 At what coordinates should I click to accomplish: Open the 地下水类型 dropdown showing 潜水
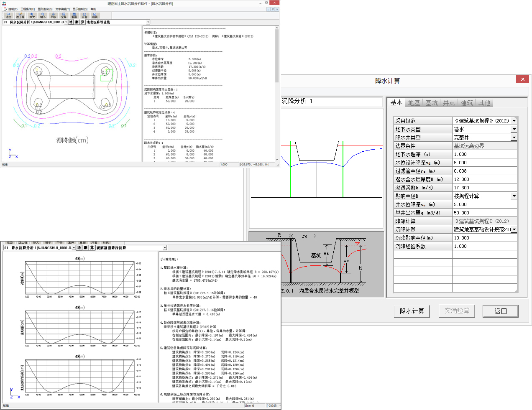(514, 129)
